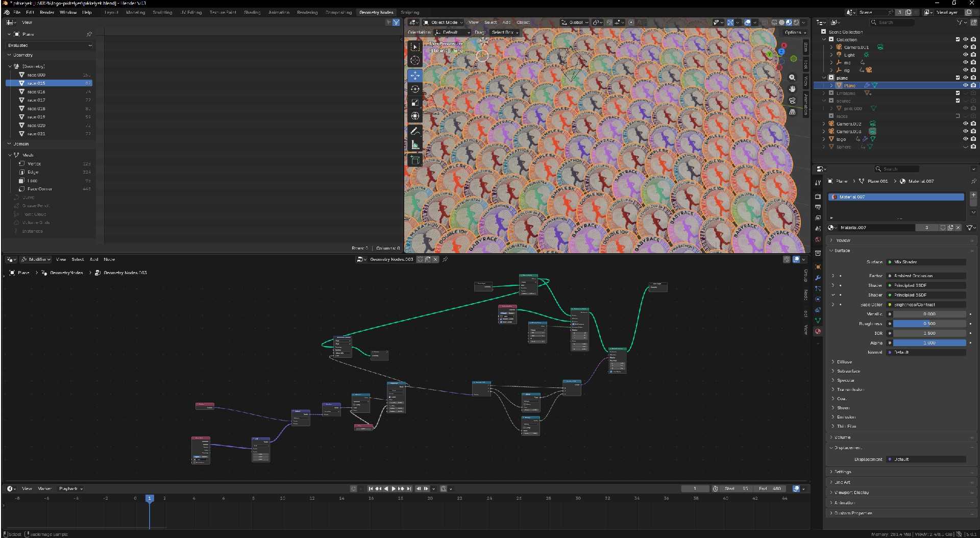Open the Add menu in the viewport
980x538 pixels.
(x=507, y=22)
